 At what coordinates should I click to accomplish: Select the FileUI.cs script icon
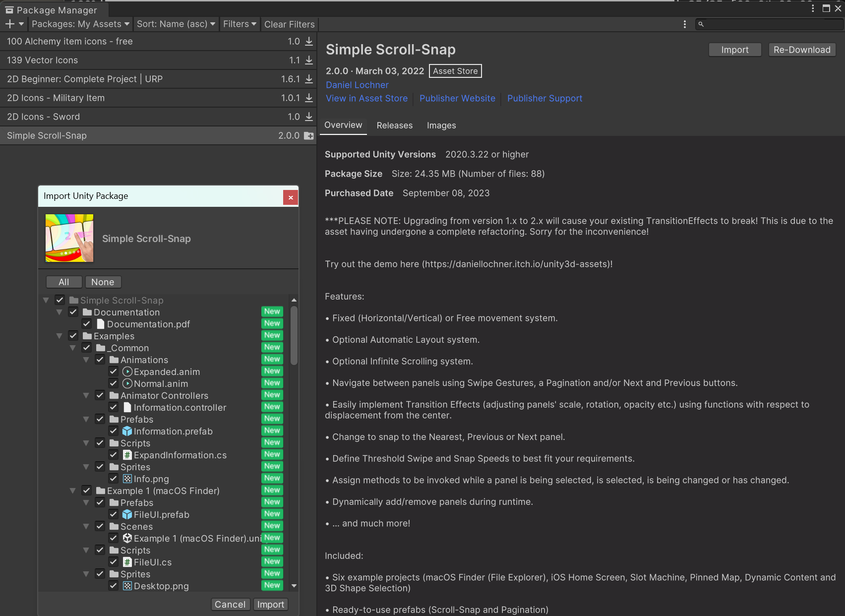pyautogui.click(x=127, y=562)
